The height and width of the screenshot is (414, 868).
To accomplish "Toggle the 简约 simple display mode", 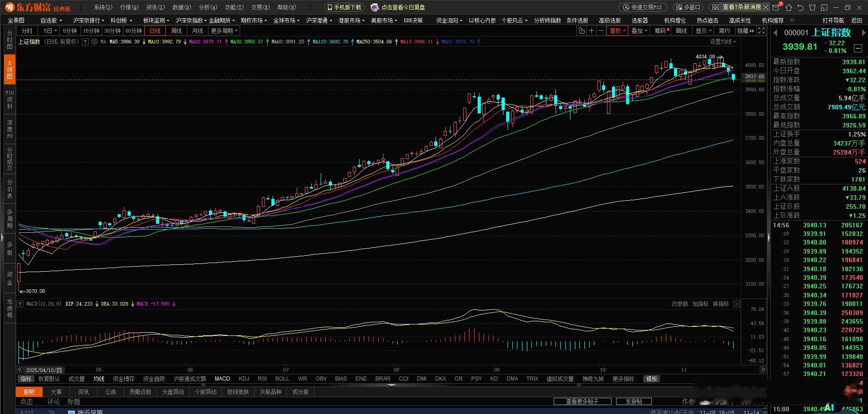I will pos(724,31).
